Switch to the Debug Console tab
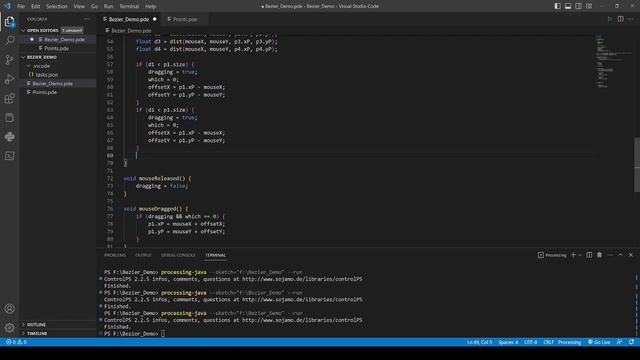Viewport: 640px width, 360px height. [x=178, y=255]
